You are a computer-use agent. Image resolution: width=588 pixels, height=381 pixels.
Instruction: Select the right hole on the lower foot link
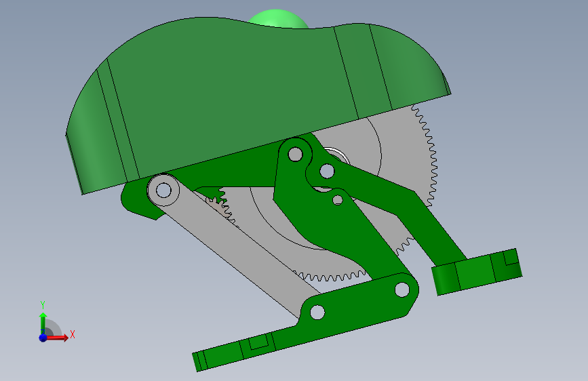pos(402,289)
